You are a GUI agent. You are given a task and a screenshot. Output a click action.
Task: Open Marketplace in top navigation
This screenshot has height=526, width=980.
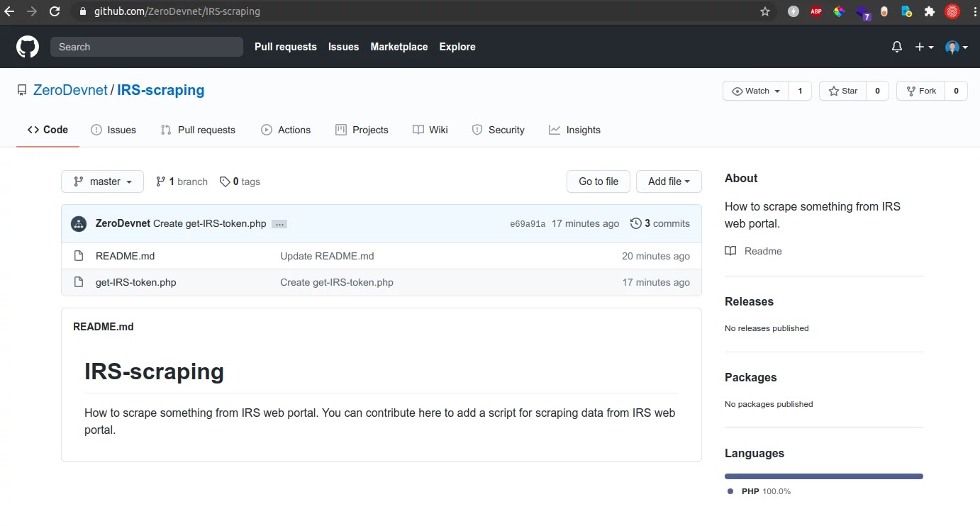coord(399,47)
